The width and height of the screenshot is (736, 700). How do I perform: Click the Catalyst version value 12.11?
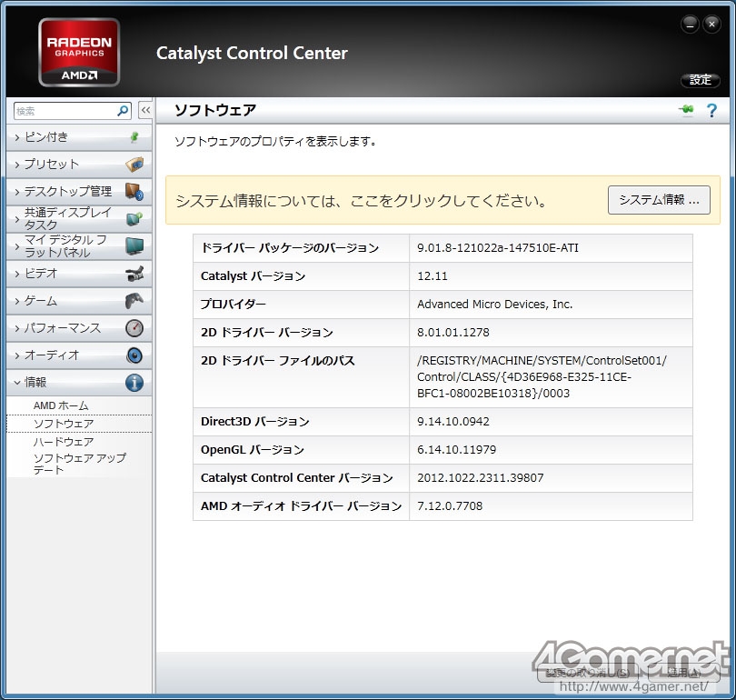pos(433,276)
